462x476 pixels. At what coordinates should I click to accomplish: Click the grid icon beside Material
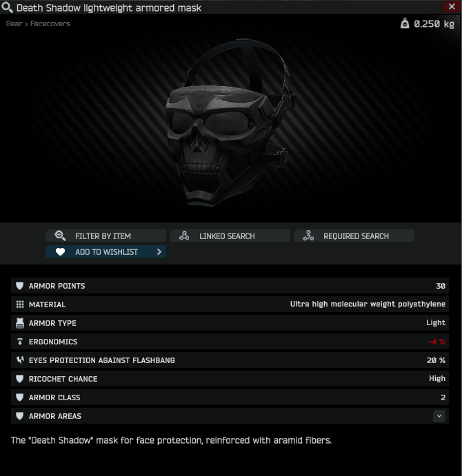click(x=20, y=304)
